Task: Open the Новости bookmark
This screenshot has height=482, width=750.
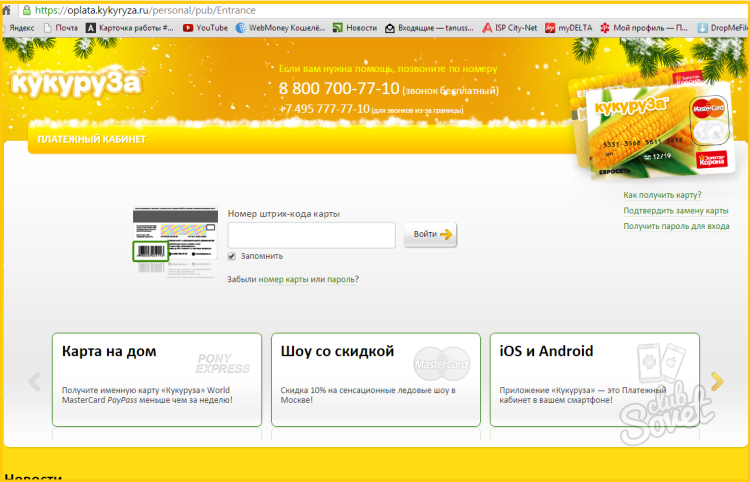Action: pyautogui.click(x=355, y=28)
